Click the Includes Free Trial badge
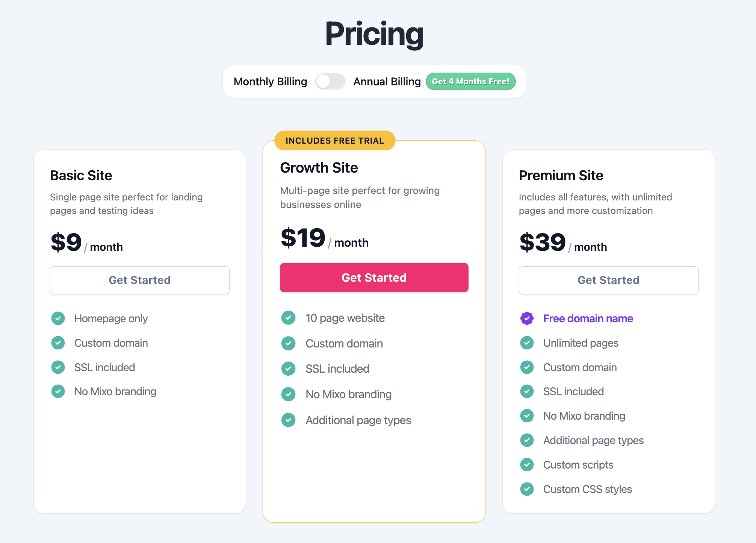This screenshot has width=756, height=543. (335, 141)
